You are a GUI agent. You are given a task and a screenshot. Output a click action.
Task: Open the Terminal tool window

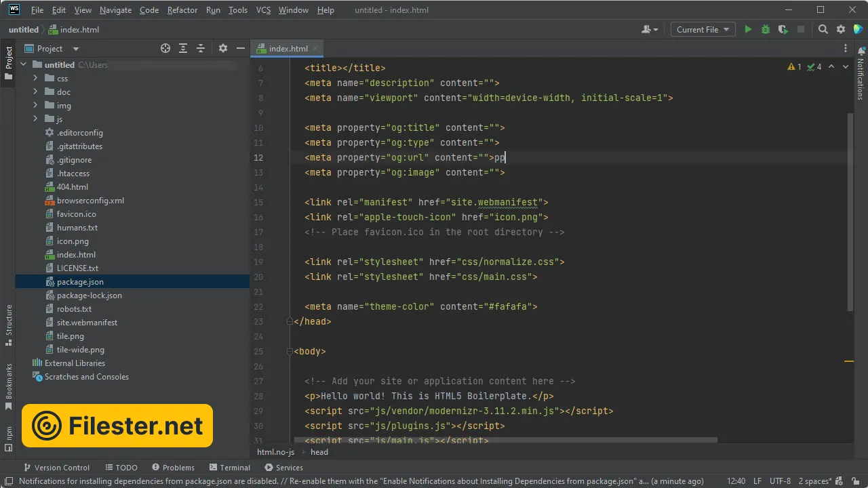pos(230,468)
